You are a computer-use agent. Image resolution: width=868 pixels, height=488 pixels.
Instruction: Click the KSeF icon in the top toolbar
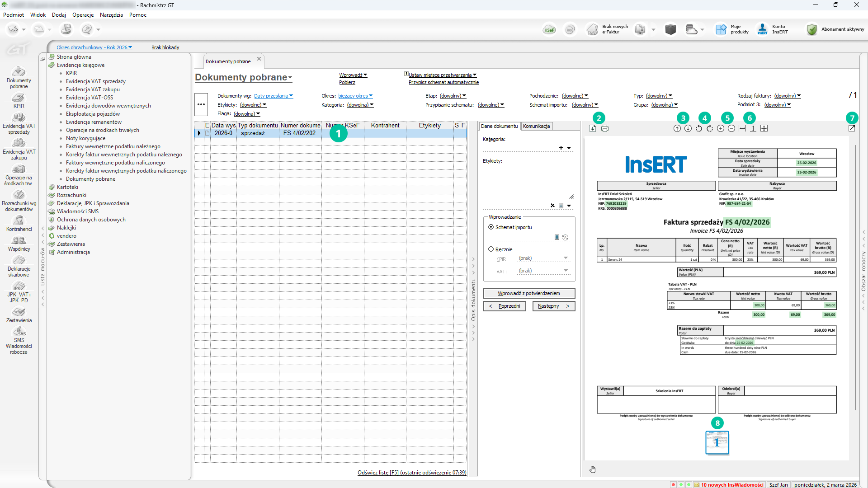(x=549, y=30)
